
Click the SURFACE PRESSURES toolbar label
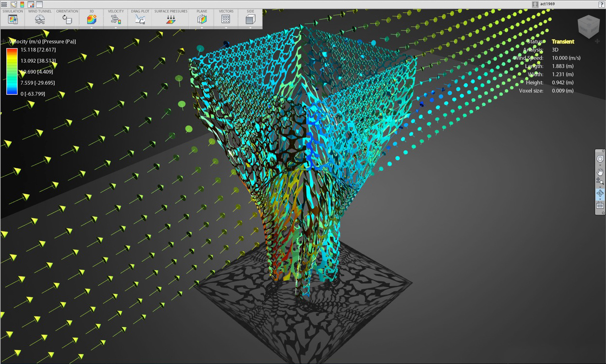point(171,11)
